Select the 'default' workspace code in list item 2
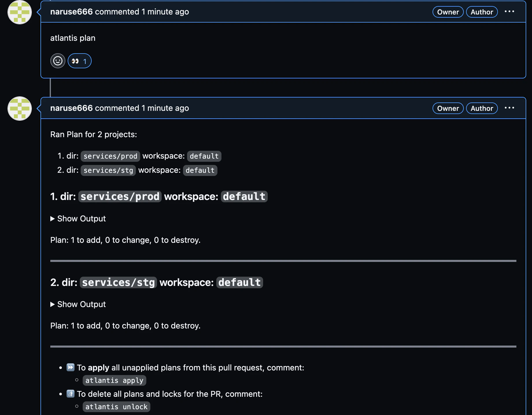The height and width of the screenshot is (415, 532). [x=200, y=170]
